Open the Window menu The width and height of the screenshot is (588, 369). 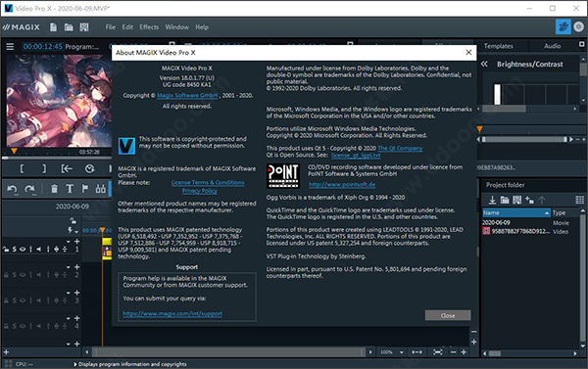coord(177,27)
